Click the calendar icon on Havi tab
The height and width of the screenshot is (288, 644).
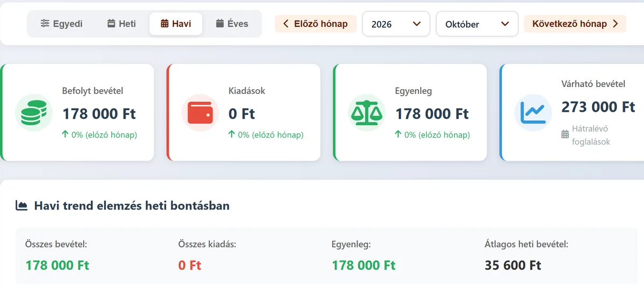(165, 24)
